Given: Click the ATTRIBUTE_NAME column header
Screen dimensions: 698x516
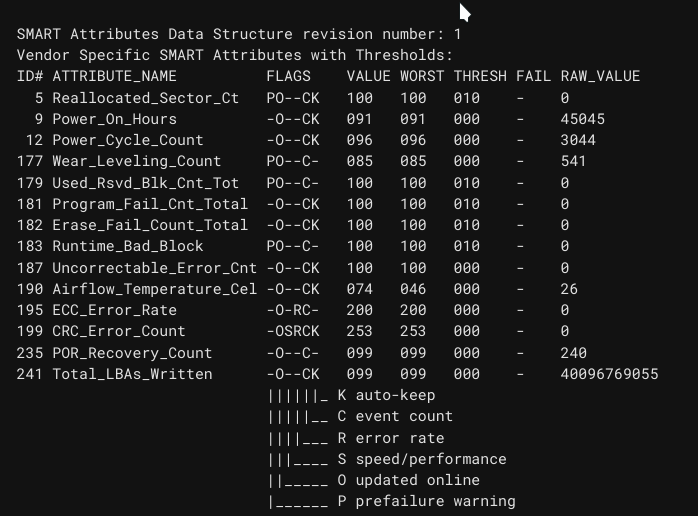Looking at the screenshot, I should click(114, 76).
